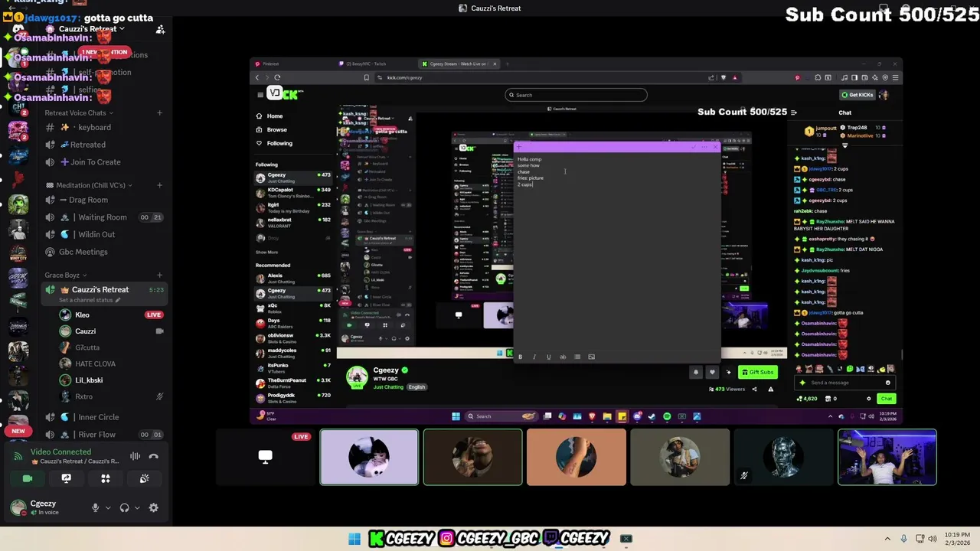
Task: Add a channel to Meditation category
Action: [x=159, y=185]
